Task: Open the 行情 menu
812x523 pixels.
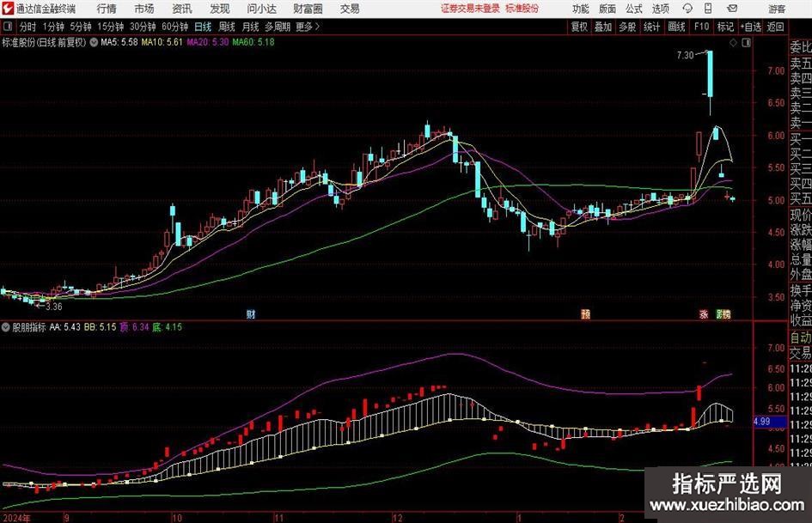Action: (x=107, y=9)
